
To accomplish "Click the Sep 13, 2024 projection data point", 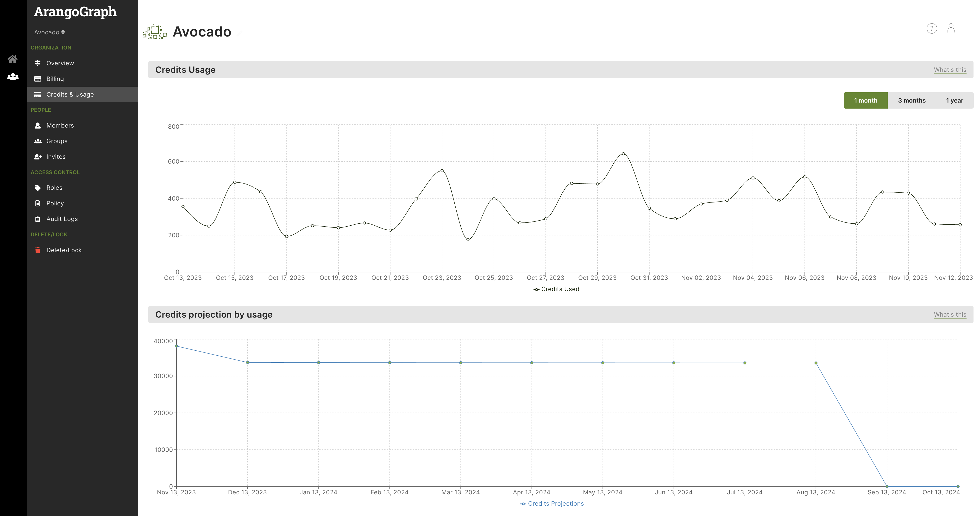I will pyautogui.click(x=887, y=486).
